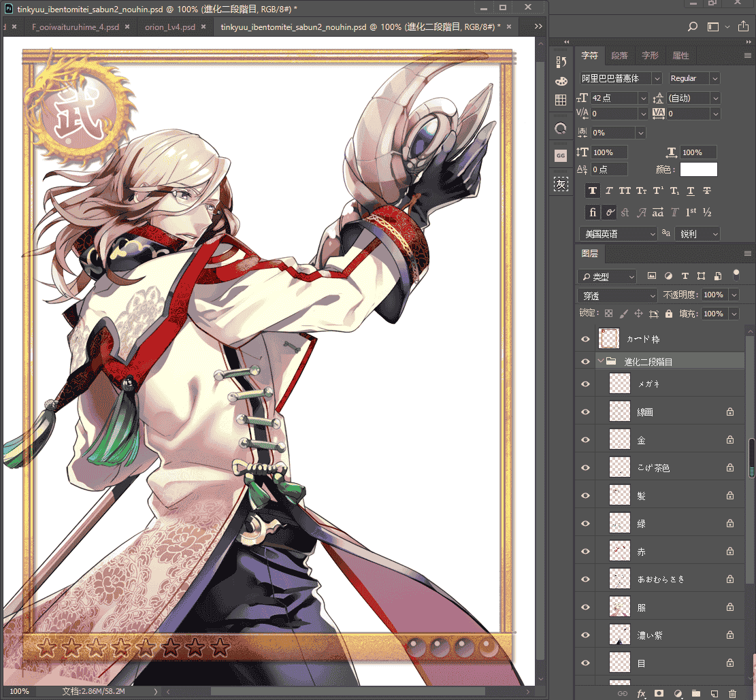Click the search magnifier icon
The height and width of the screenshot is (700, 756).
pyautogui.click(x=692, y=27)
